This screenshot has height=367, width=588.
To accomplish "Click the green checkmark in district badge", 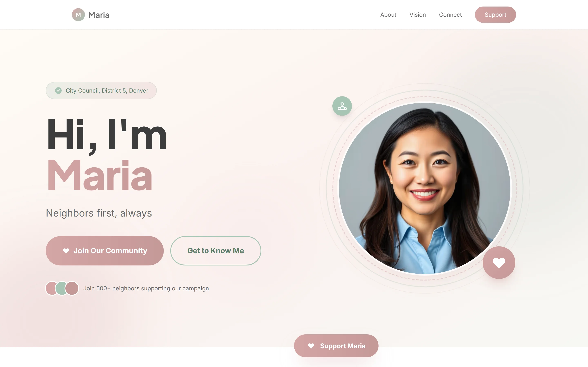I will click(x=58, y=91).
